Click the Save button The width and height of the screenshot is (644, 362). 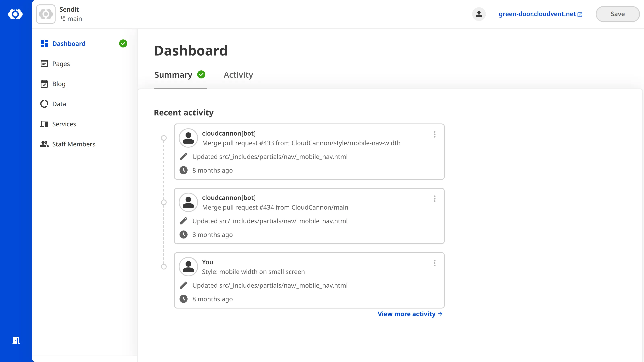(617, 14)
